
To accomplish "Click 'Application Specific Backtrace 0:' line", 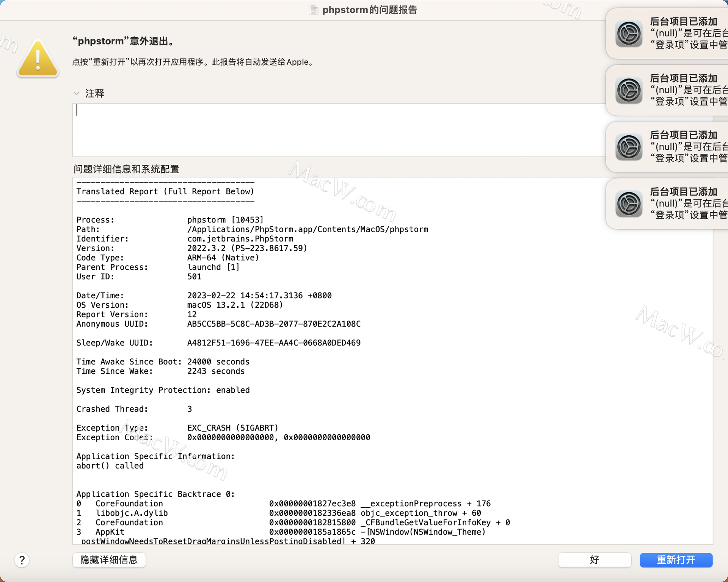I will tap(155, 495).
